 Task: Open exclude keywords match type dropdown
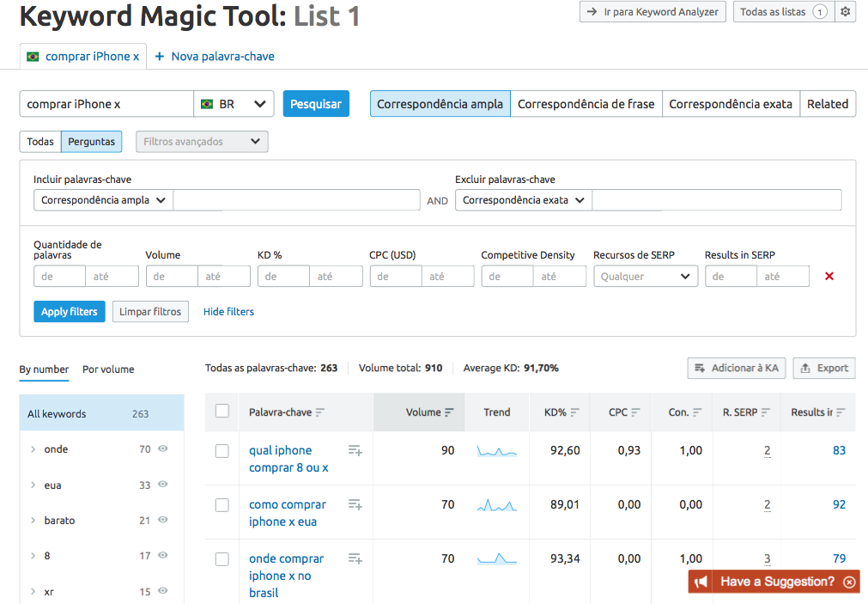point(524,200)
